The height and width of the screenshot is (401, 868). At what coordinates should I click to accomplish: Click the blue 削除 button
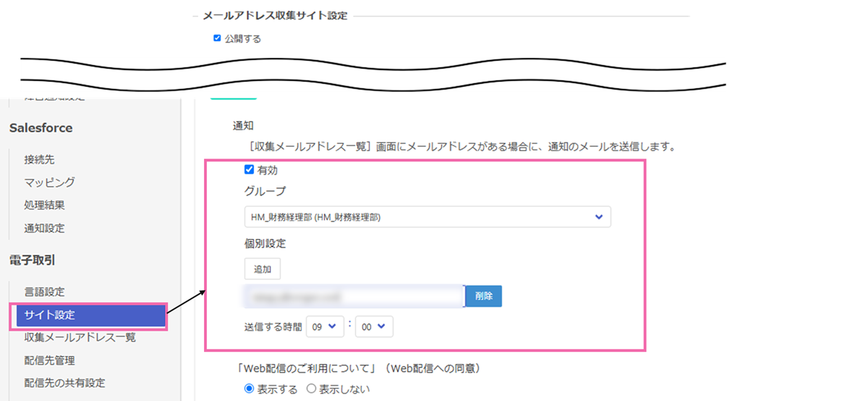coord(483,296)
